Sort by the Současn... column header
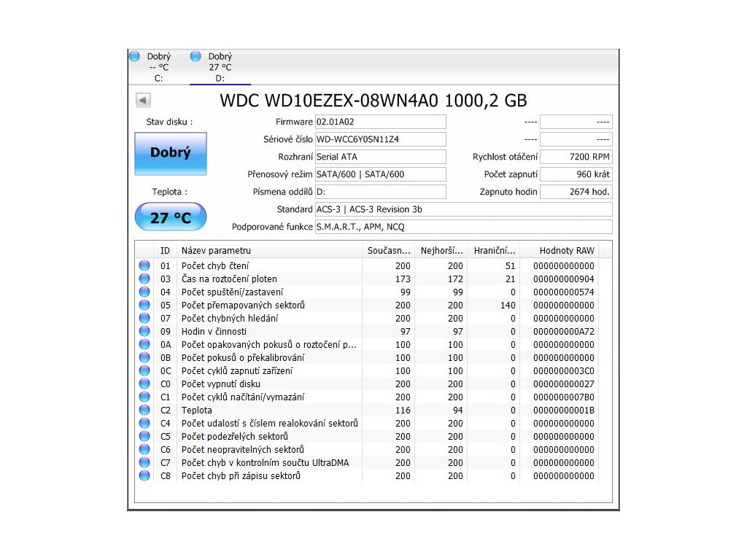747x560 pixels. pos(388,251)
